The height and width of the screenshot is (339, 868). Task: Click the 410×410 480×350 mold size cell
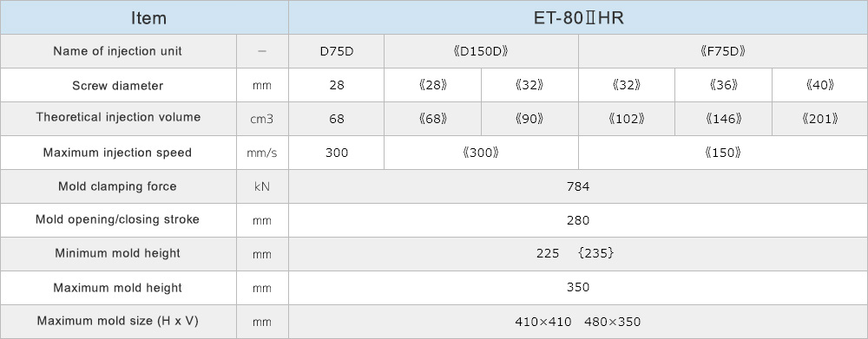click(x=578, y=322)
